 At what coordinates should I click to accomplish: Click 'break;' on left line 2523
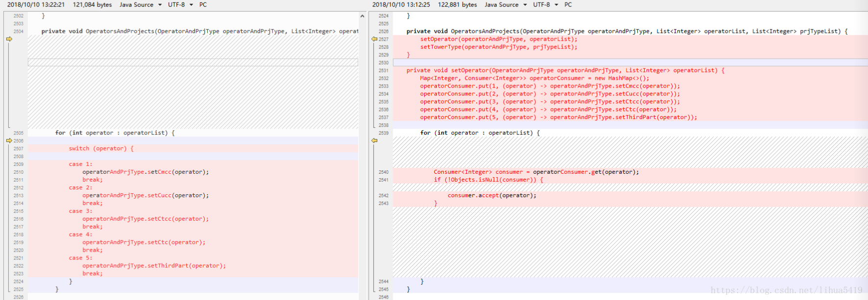tap(93, 274)
